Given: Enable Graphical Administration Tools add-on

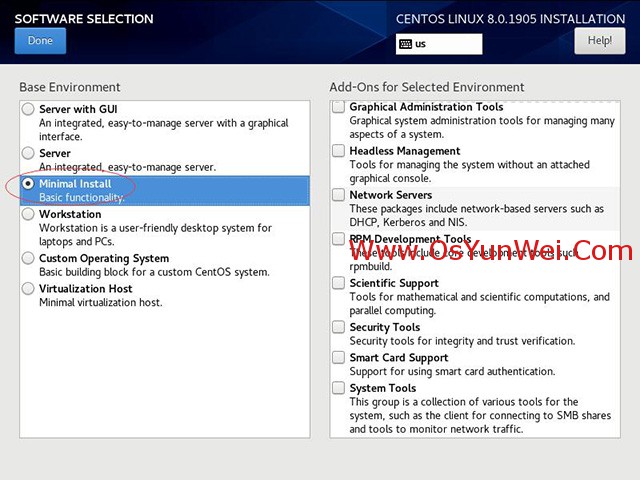Looking at the screenshot, I should [339, 107].
